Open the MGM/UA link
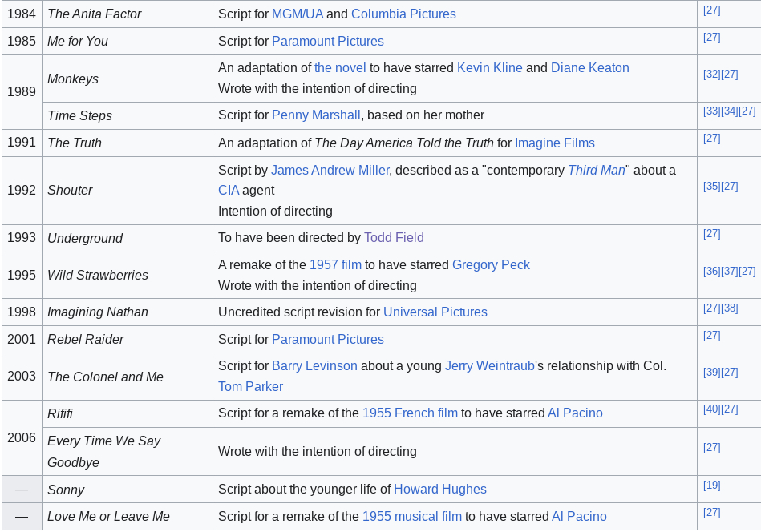Screen dimensions: 761x532 (298, 14)
